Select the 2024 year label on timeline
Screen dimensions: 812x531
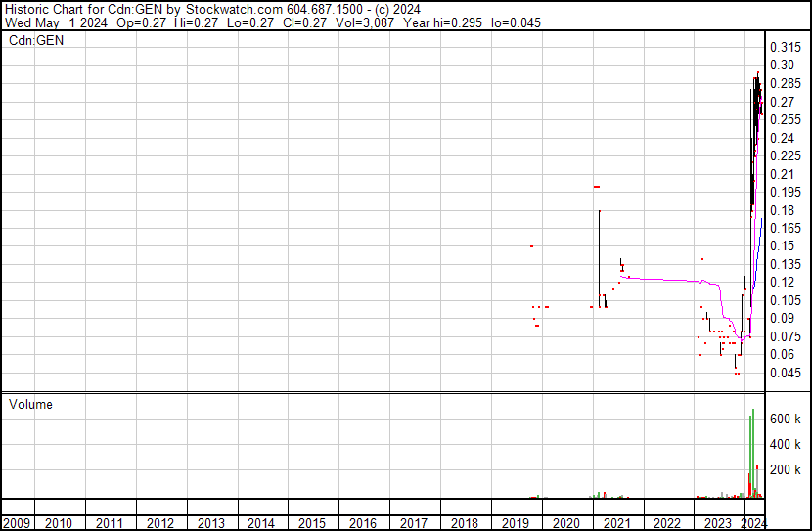pos(754,523)
